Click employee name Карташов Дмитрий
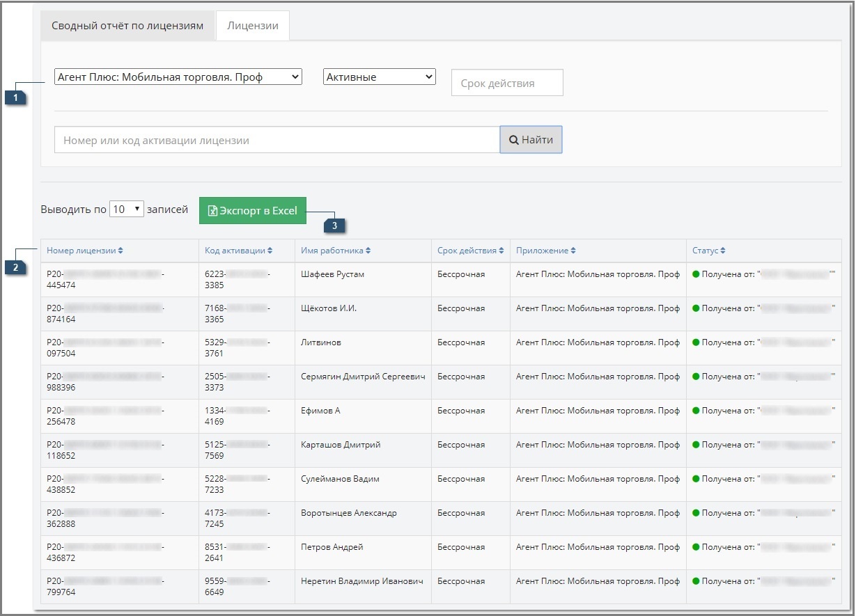Image resolution: width=856 pixels, height=616 pixels. [x=341, y=445]
